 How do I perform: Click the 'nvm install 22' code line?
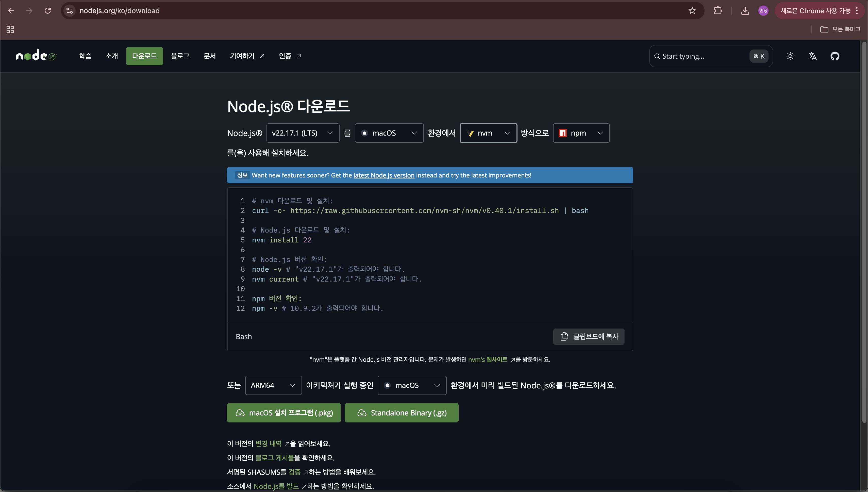(282, 240)
